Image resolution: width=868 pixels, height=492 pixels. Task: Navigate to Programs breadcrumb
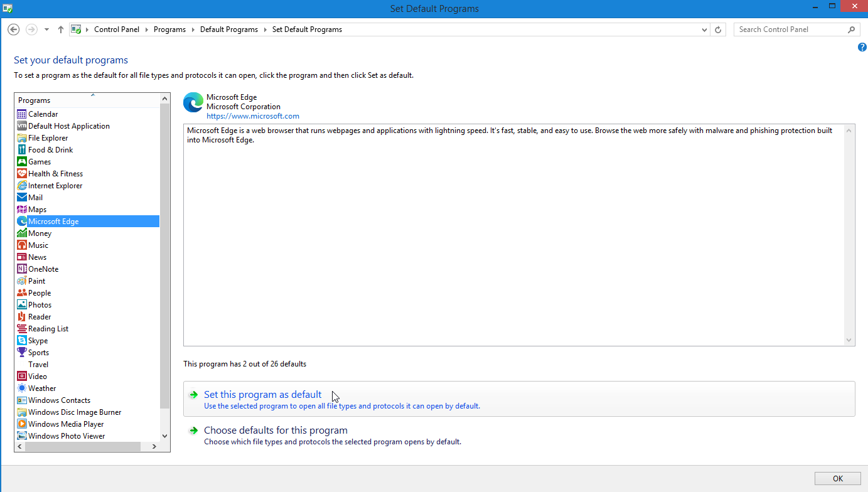(x=169, y=29)
